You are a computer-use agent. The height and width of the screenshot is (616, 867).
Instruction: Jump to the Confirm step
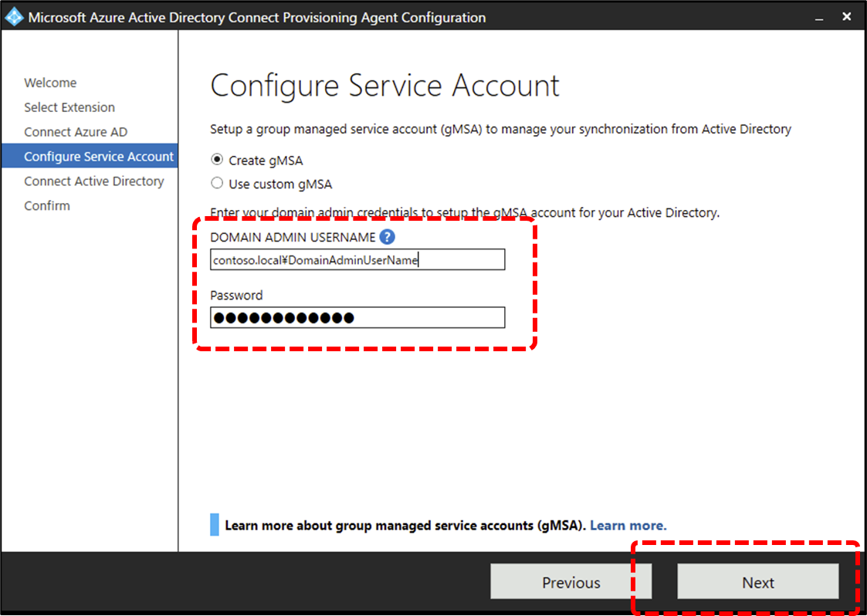coord(47,205)
